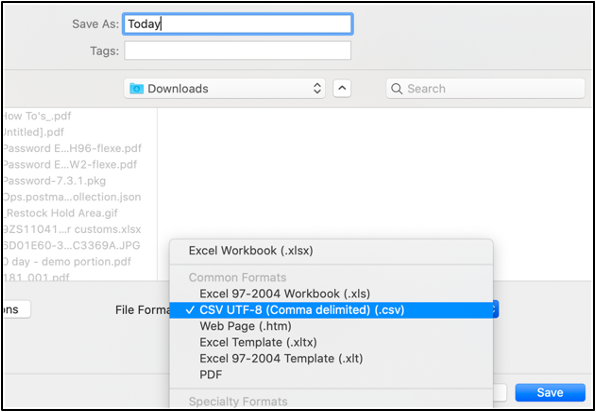Viewport: 596px width, 412px height.
Task: Select file Password-7.3.1.pkg
Action: [54, 181]
